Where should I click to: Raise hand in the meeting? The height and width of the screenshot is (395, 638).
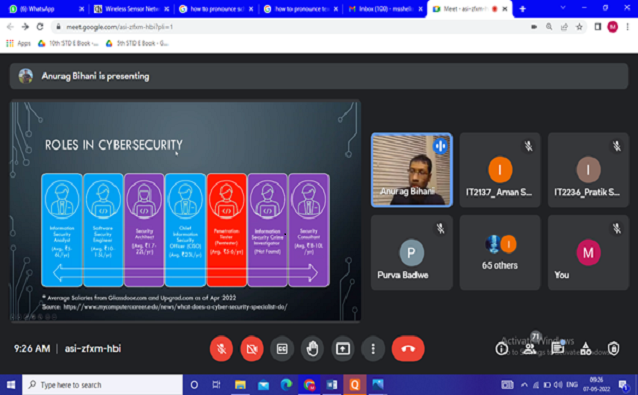(x=312, y=349)
